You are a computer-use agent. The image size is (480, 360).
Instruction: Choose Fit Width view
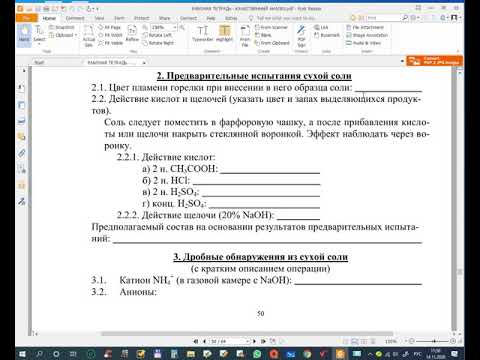(x=110, y=35)
